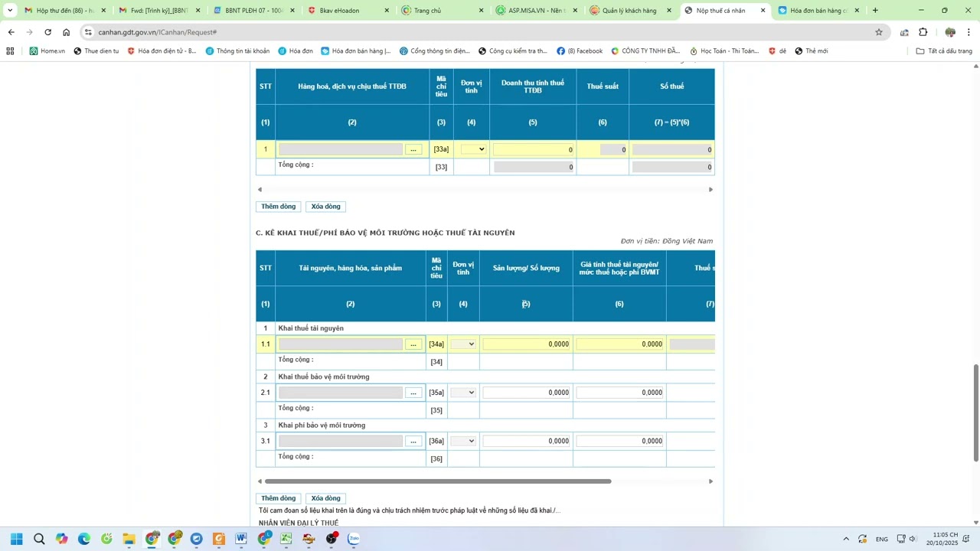Click the Sản lượng input in row 34a

[527, 344]
